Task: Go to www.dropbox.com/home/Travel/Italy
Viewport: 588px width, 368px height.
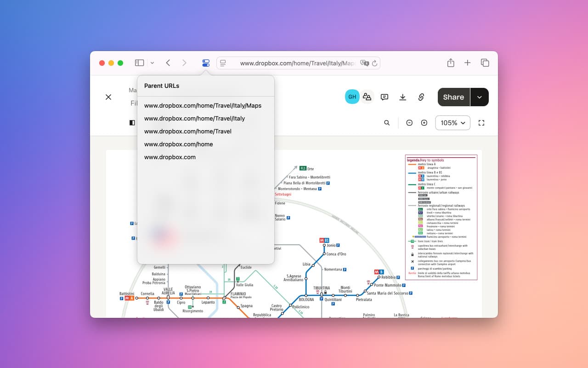Action: (194, 118)
